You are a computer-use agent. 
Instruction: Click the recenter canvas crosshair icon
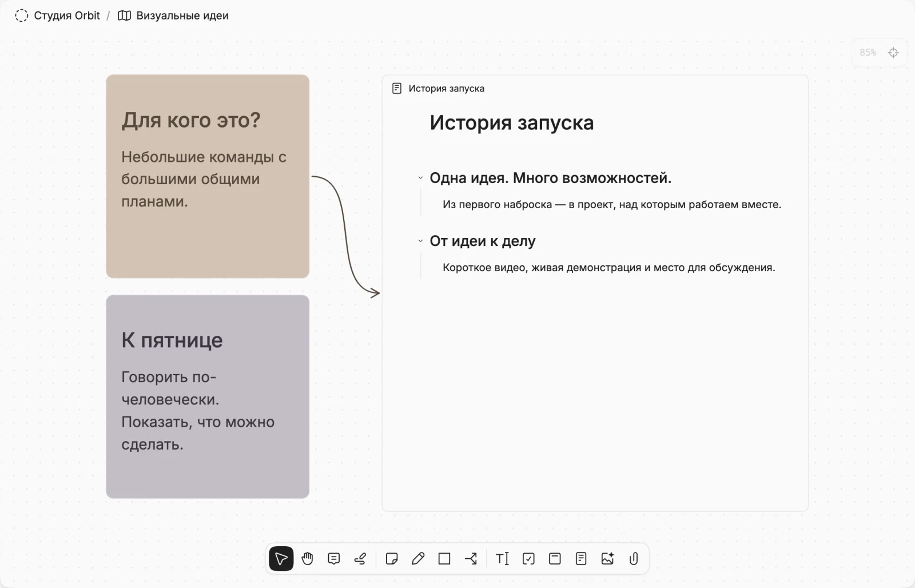coord(893,53)
